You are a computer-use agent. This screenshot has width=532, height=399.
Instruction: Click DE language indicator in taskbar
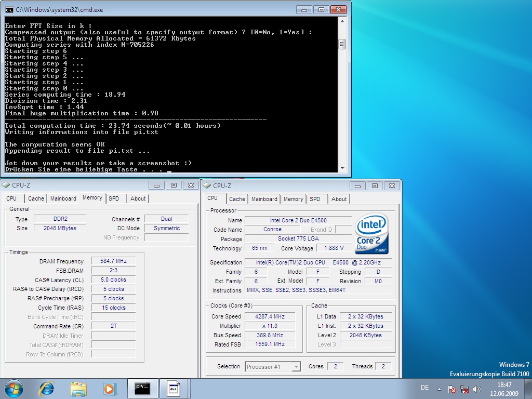(x=424, y=388)
